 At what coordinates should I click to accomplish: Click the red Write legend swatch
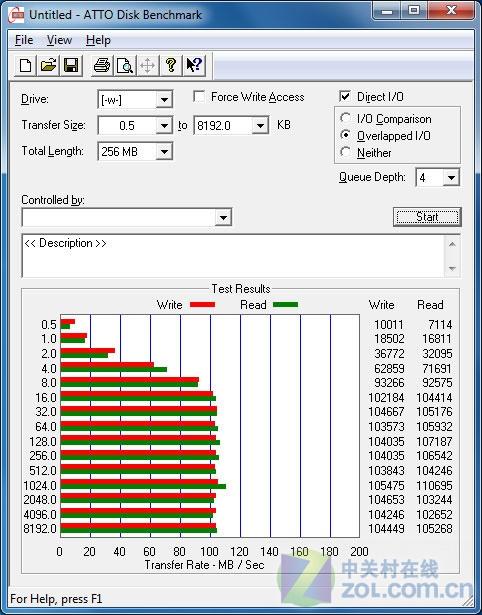click(x=202, y=304)
